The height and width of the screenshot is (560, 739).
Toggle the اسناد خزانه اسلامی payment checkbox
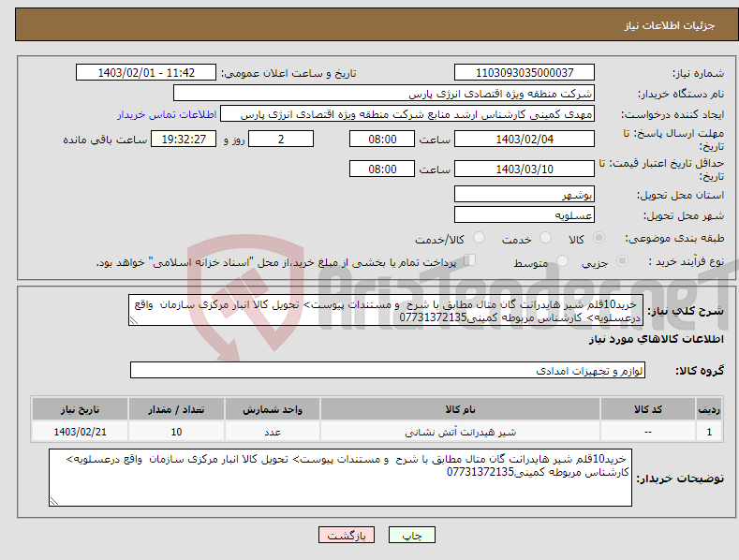(x=469, y=260)
